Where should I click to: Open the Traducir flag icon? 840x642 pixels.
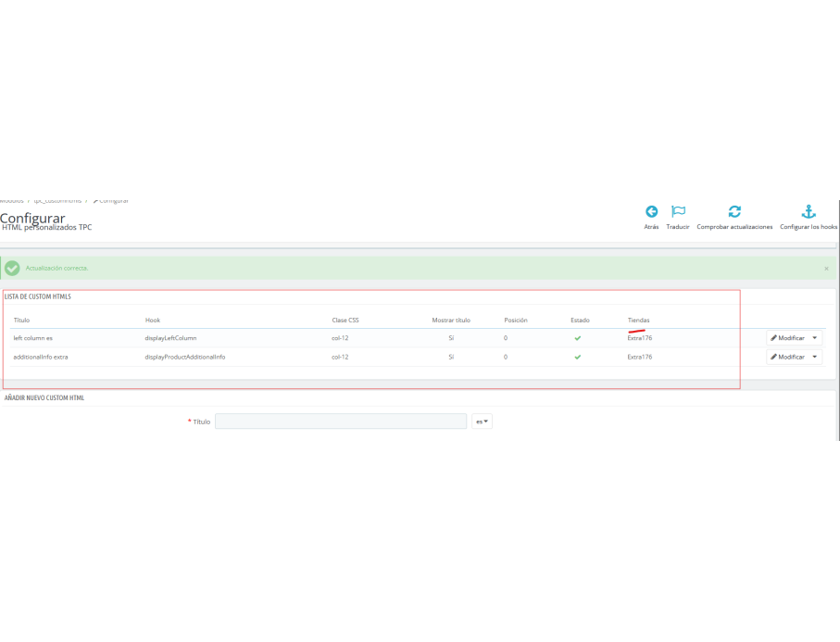[x=678, y=211]
